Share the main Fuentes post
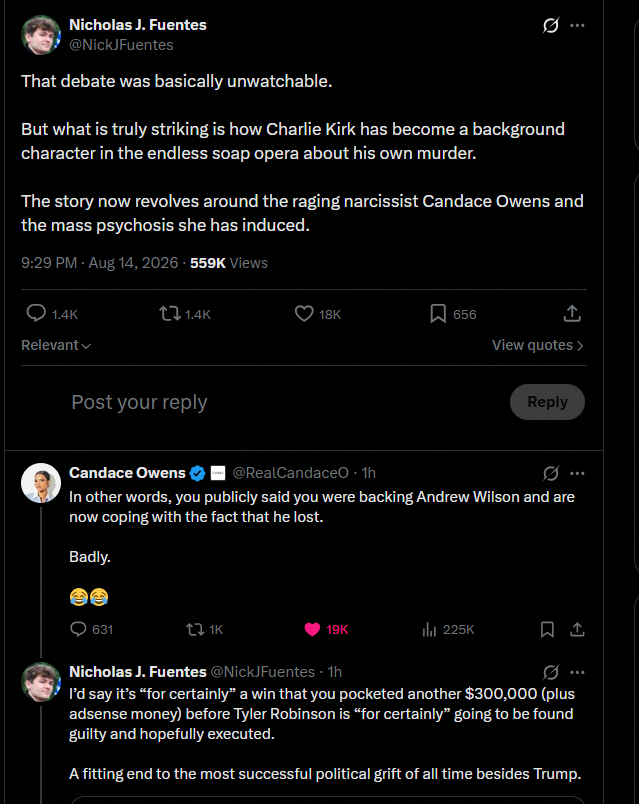This screenshot has height=804, width=639. (x=572, y=313)
